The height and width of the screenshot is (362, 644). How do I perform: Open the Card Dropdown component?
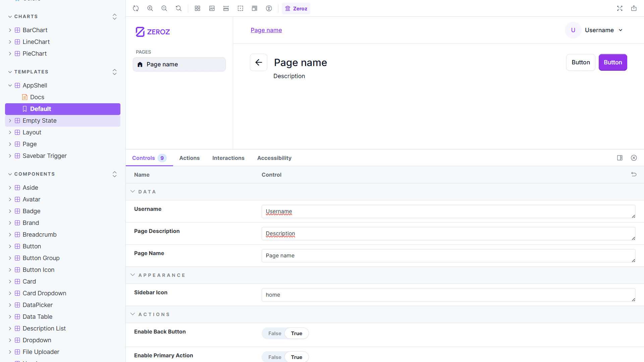pos(44,293)
